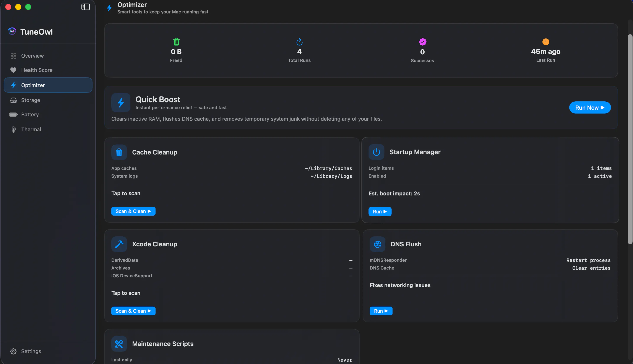Click the '0 B' freed value
Image resolution: width=633 pixels, height=364 pixels.
pos(176,52)
